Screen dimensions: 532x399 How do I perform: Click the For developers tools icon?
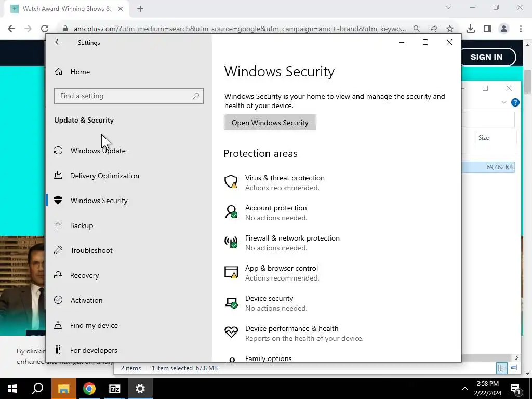tap(58, 350)
